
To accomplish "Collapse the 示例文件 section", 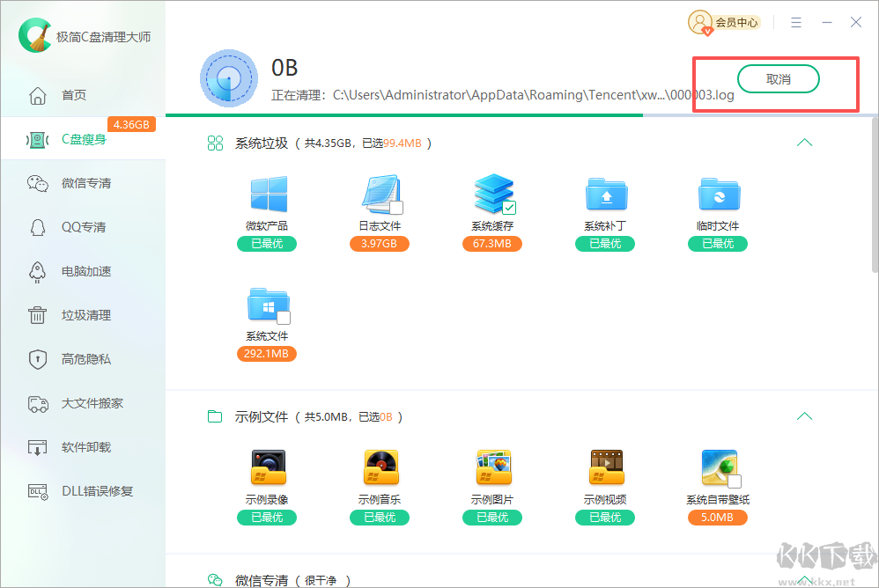I will coord(803,415).
